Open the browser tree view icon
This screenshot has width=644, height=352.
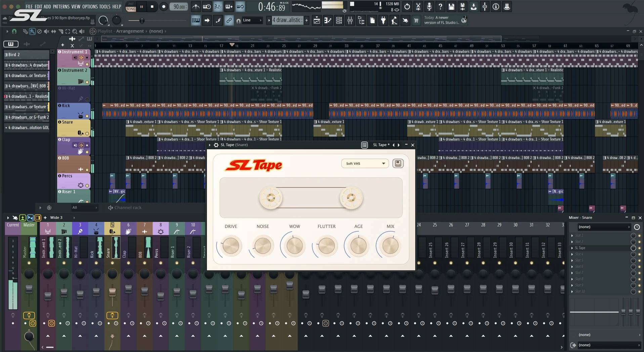click(x=361, y=21)
